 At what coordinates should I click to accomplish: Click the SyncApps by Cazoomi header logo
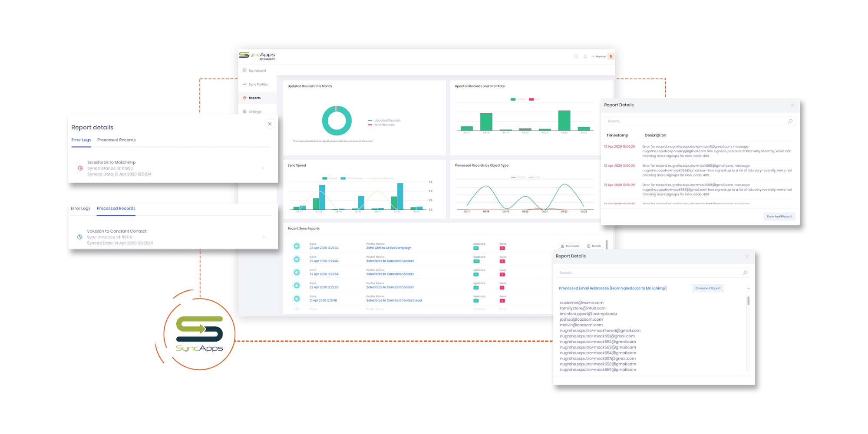click(x=257, y=56)
